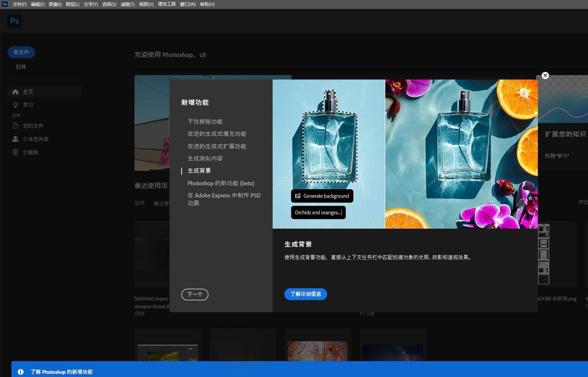Open the 滤镜(T) menu
The height and width of the screenshot is (377, 588).
click(x=127, y=4)
